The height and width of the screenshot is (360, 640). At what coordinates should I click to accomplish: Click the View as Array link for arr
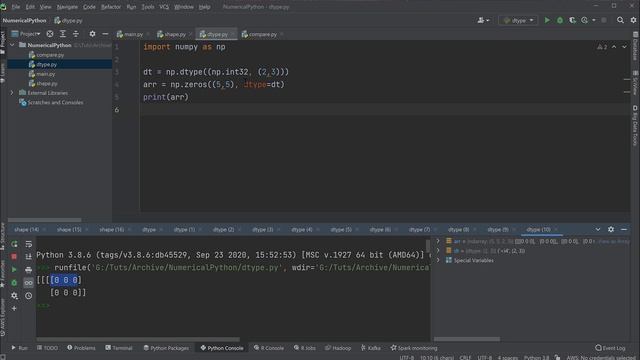pyautogui.click(x=614, y=241)
